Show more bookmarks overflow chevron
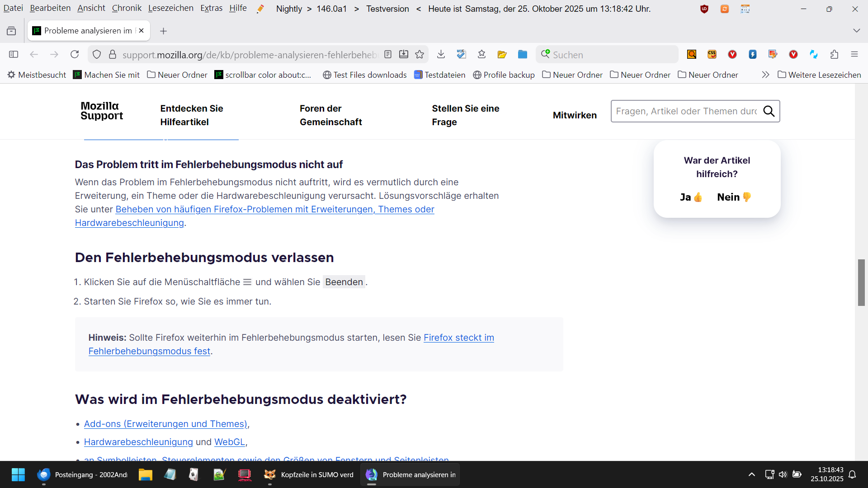 pyautogui.click(x=765, y=75)
